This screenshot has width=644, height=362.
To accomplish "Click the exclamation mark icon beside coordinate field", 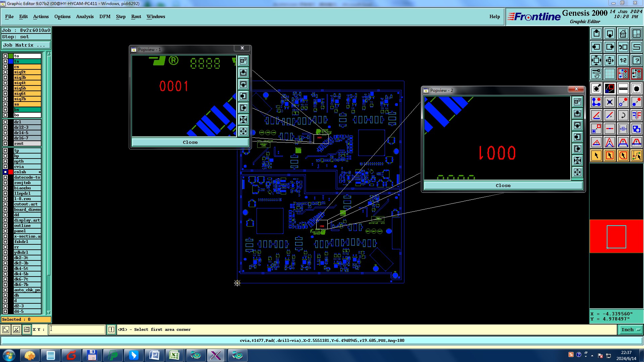I will tap(111, 329).
